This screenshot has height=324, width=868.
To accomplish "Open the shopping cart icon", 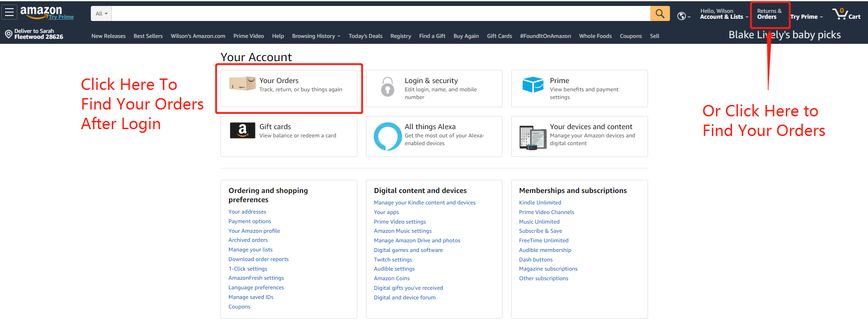I will [x=840, y=14].
